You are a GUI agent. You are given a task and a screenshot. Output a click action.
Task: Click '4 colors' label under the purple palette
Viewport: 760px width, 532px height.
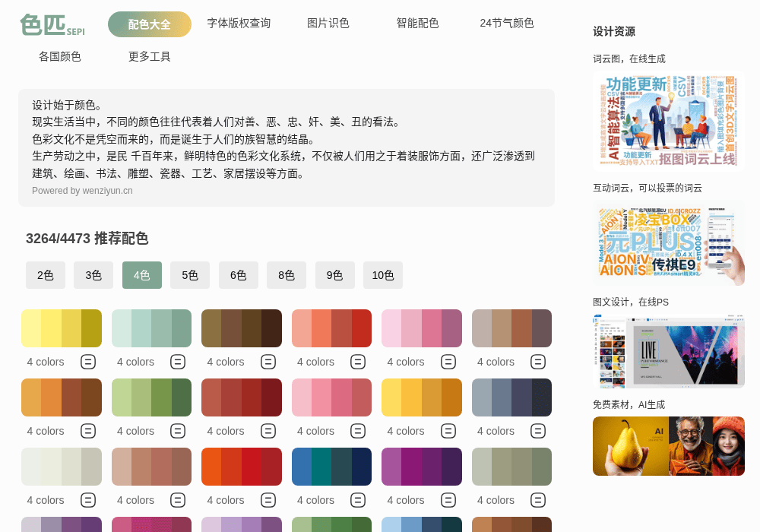pyautogui.click(x=406, y=500)
